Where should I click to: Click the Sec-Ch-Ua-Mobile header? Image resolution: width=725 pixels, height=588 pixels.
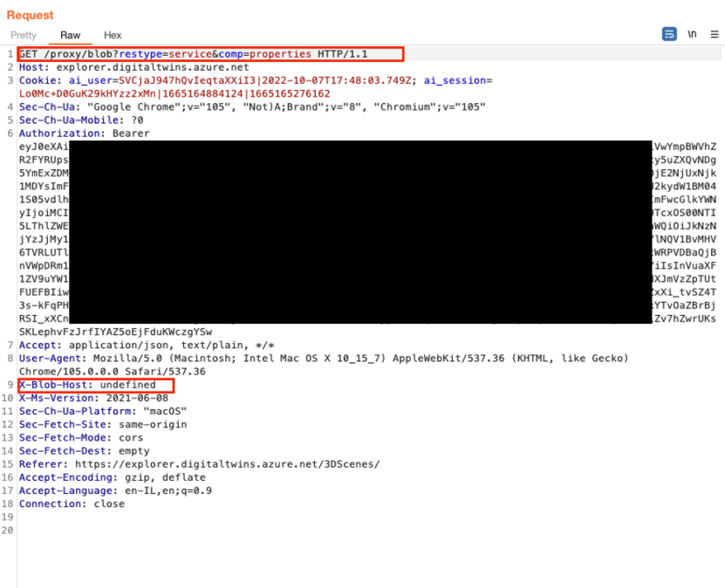[x=81, y=120]
